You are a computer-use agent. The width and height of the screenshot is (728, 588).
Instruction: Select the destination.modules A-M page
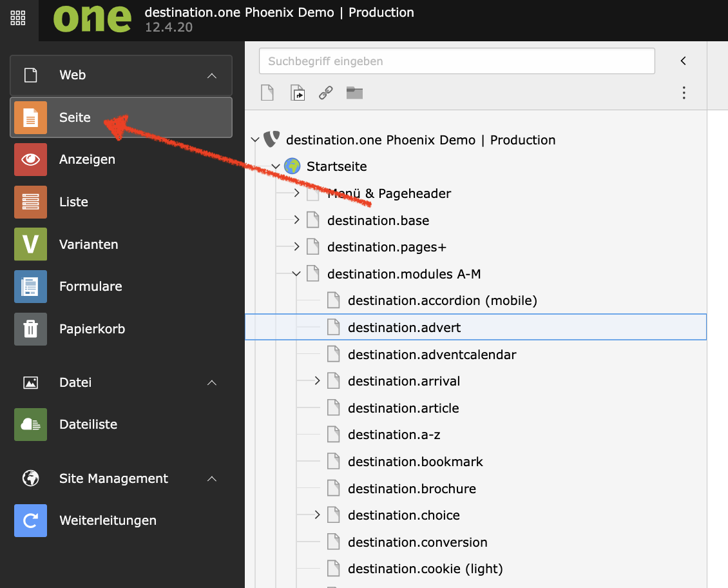click(404, 274)
